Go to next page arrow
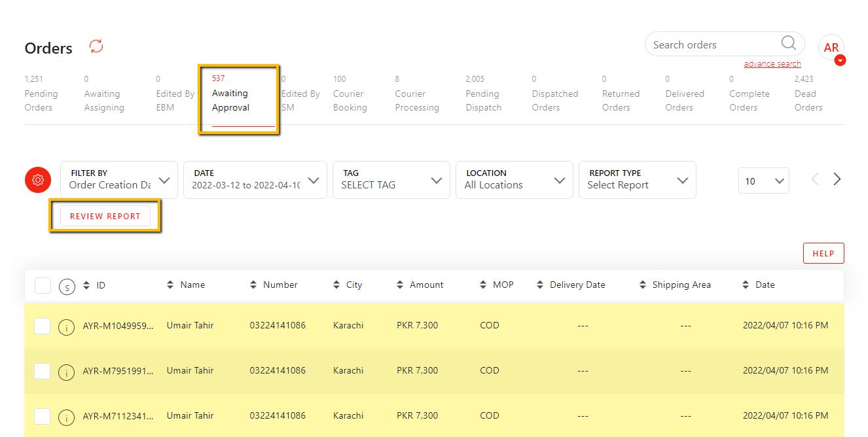Image resolution: width=868 pixels, height=437 pixels. 837,179
